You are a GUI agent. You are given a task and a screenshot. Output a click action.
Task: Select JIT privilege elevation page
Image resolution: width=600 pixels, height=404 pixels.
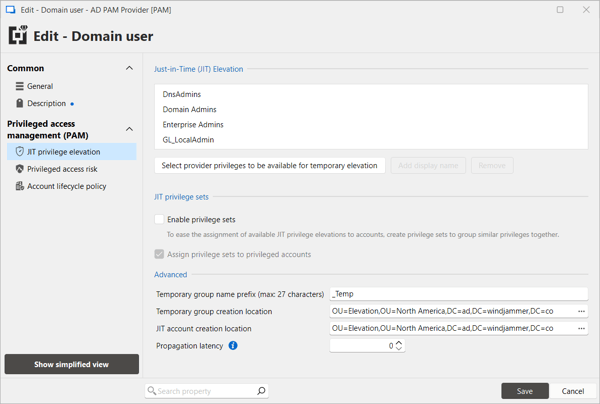coord(72,152)
